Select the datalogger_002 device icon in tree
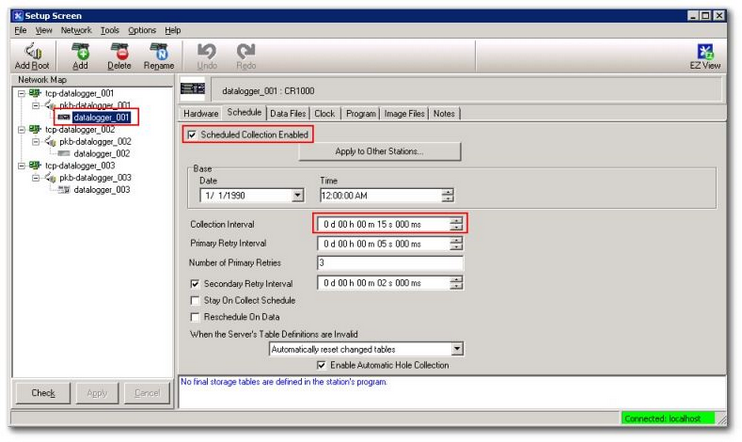The height and width of the screenshot is (442, 742). click(64, 154)
